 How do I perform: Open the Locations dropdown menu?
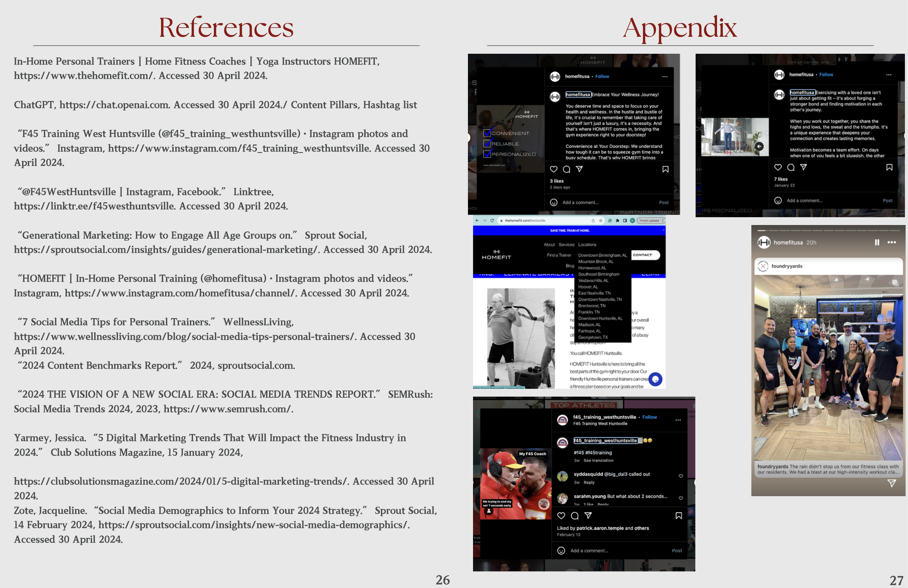(587, 244)
